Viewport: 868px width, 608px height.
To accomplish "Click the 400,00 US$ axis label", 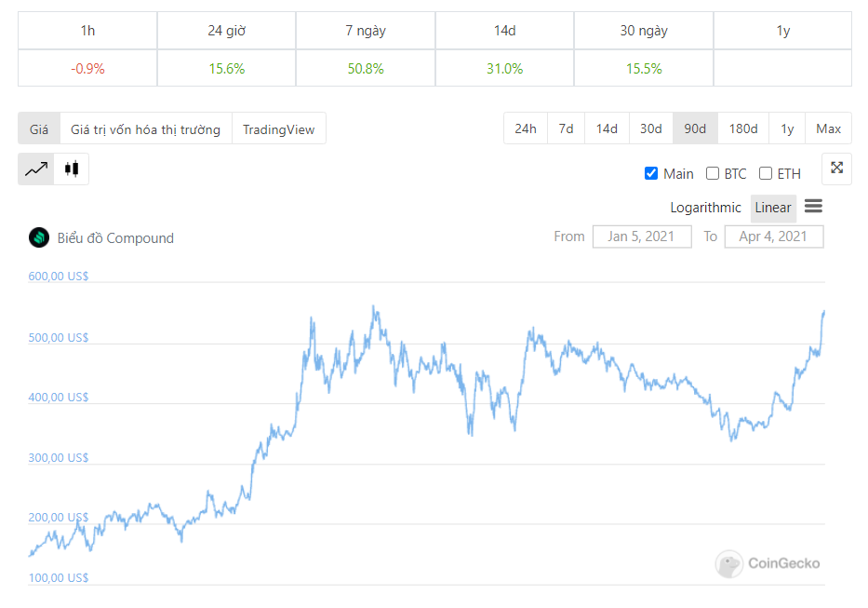I will (58, 398).
